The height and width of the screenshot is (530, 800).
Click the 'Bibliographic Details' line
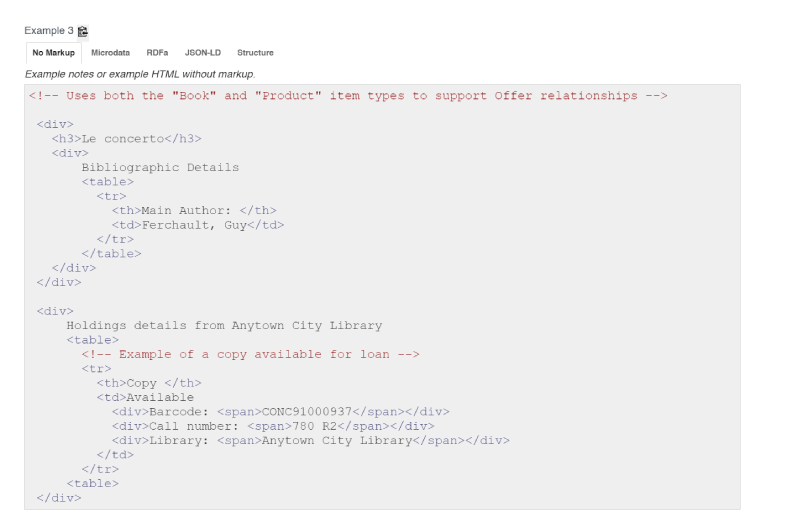pyautogui.click(x=160, y=167)
